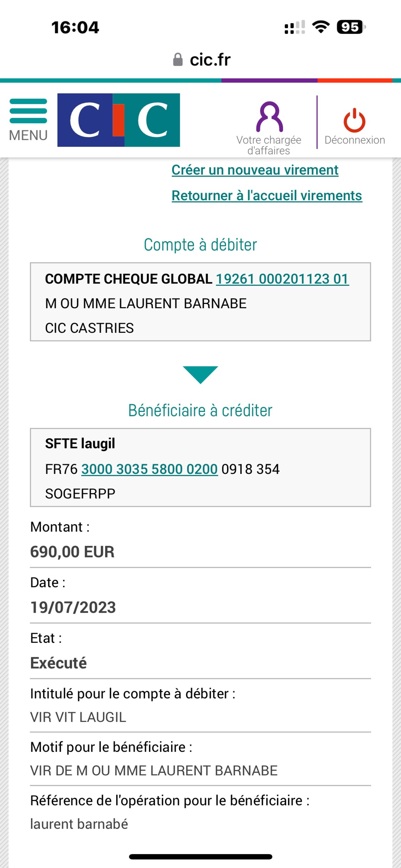The width and height of the screenshot is (401, 868).
Task: Click Créer un nouveau virement link
Action: click(255, 170)
